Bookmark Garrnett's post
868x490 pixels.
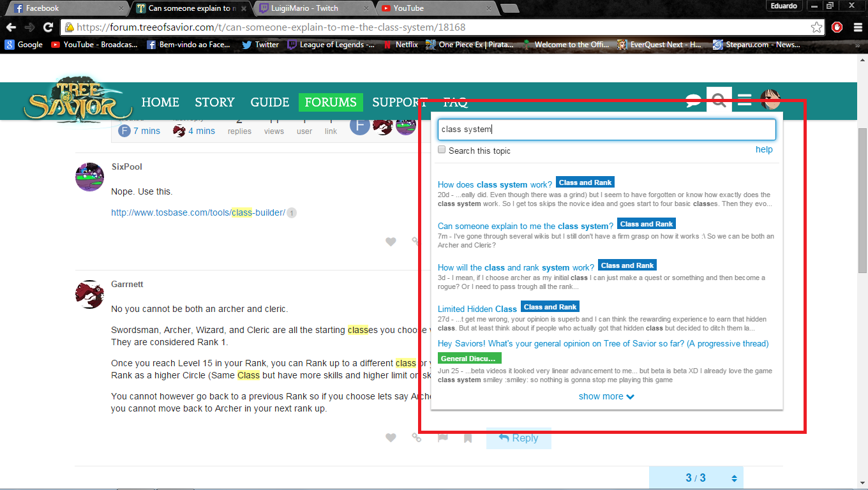(x=468, y=438)
